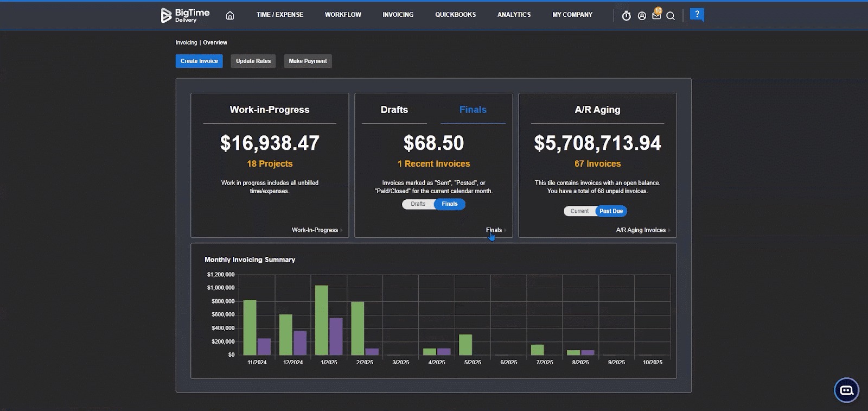
Task: Click the BigTime Delivery logo
Action: [185, 15]
